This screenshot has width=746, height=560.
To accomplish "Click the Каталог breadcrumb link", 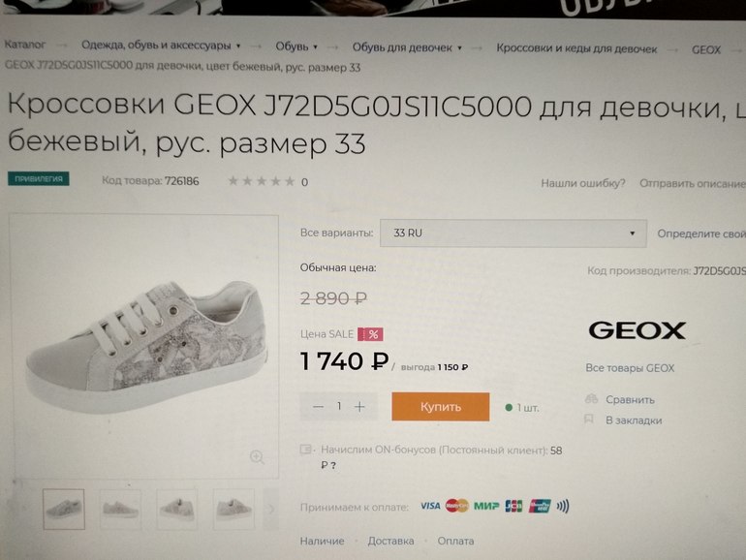I will tap(25, 46).
